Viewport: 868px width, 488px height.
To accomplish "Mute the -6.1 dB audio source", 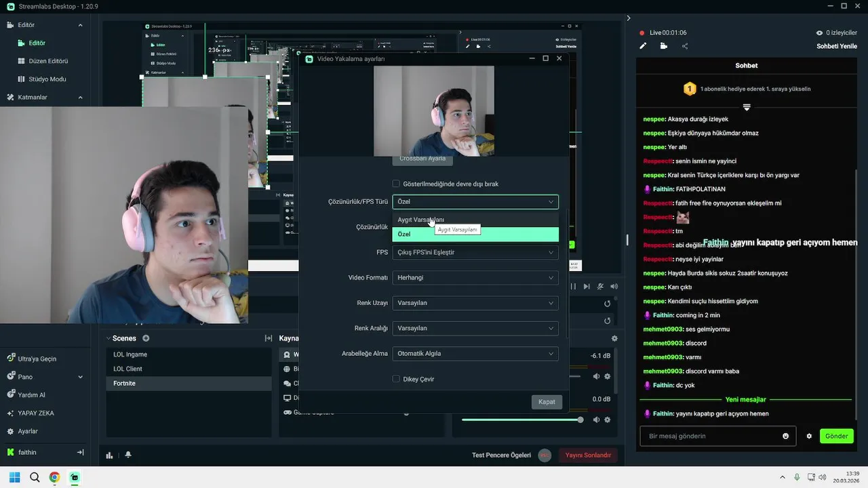I will pyautogui.click(x=597, y=376).
